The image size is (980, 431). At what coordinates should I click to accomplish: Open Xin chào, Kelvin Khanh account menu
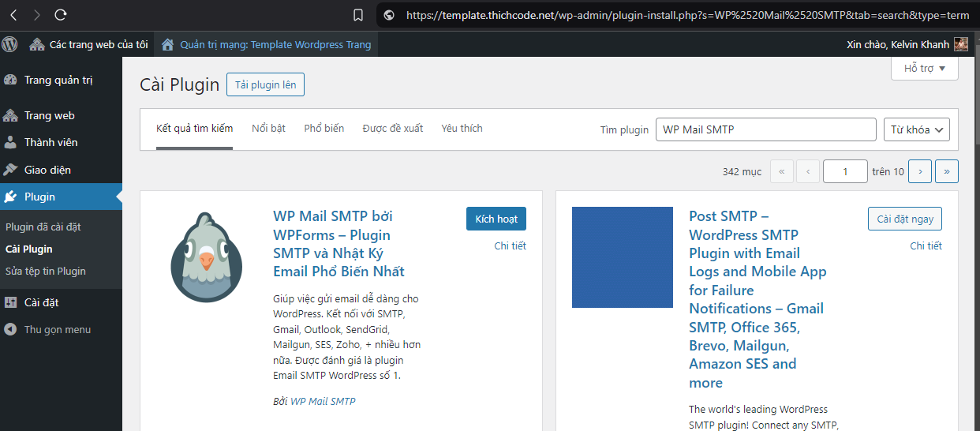pos(907,45)
